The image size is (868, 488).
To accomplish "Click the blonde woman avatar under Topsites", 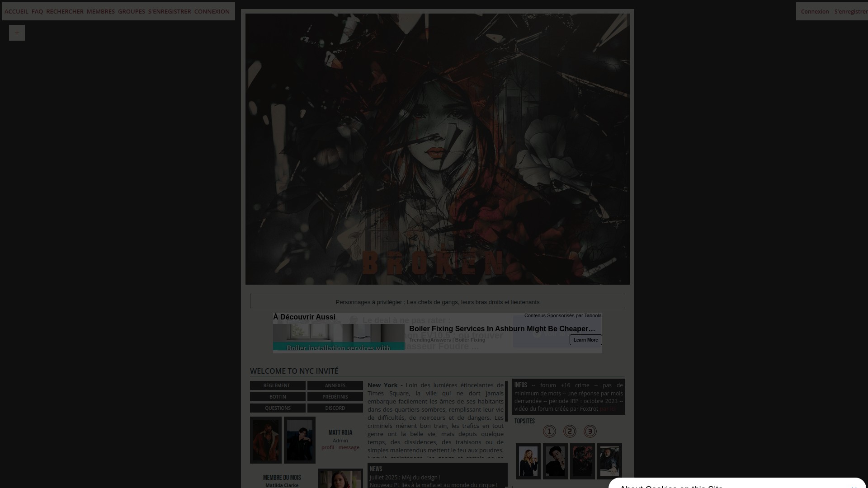I will tap(528, 461).
